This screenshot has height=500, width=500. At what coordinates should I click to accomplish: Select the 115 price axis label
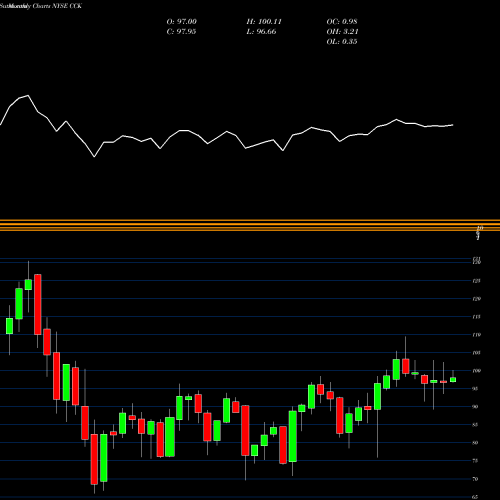[476, 317]
